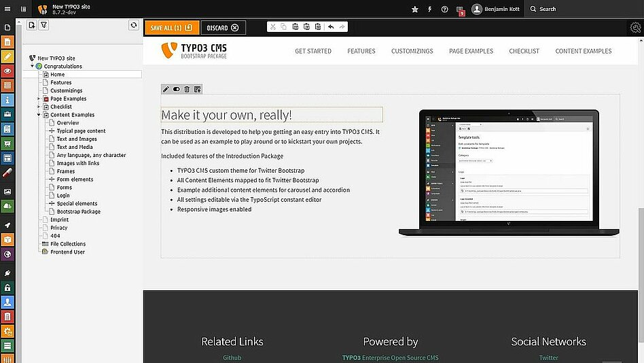Open the Forms module icon in sidebar
The width and height of the screenshot is (644, 363).
[x=7, y=129]
